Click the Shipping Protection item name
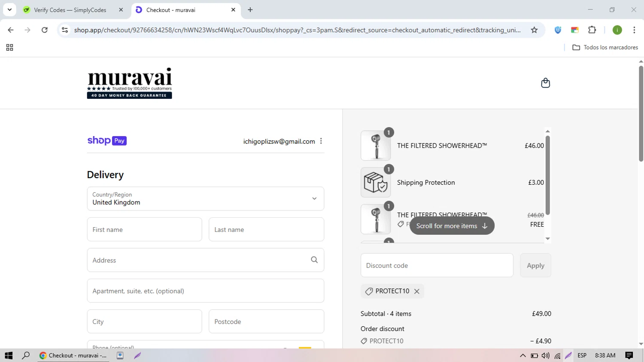 point(426,183)
